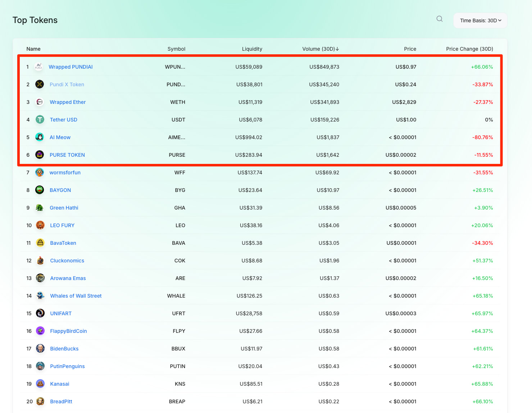Open the Time Basis 30D dropdown
Viewport: 532px width, 413px height.
pyautogui.click(x=480, y=20)
